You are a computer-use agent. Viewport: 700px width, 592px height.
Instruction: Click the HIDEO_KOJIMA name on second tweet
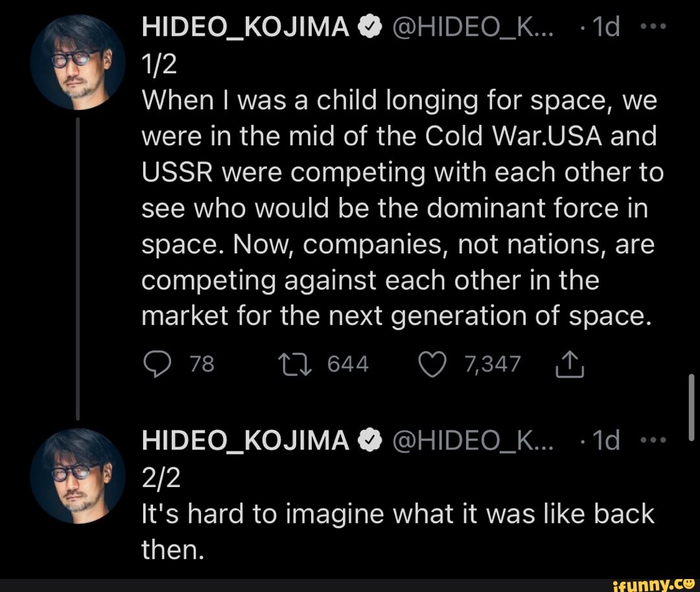(x=246, y=441)
